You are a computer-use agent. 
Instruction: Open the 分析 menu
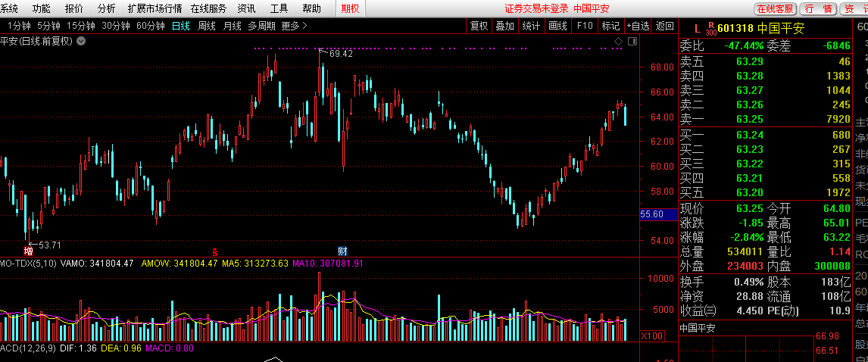coord(106,8)
